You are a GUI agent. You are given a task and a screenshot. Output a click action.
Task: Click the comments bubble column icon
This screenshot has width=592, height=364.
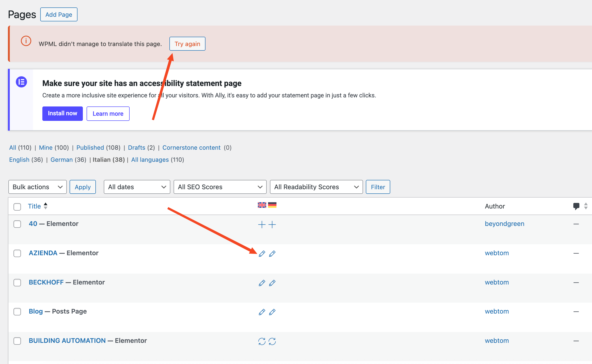tap(576, 206)
